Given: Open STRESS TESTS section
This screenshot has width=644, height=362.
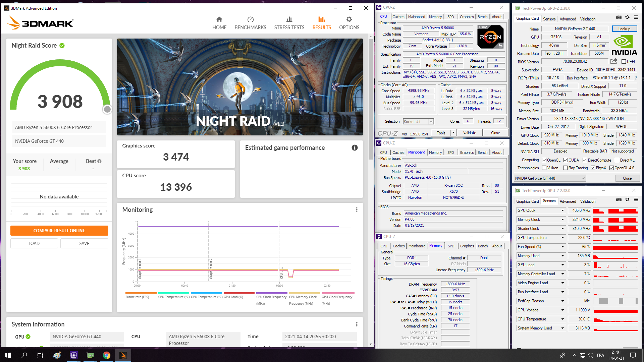Looking at the screenshot, I should tap(289, 23).
